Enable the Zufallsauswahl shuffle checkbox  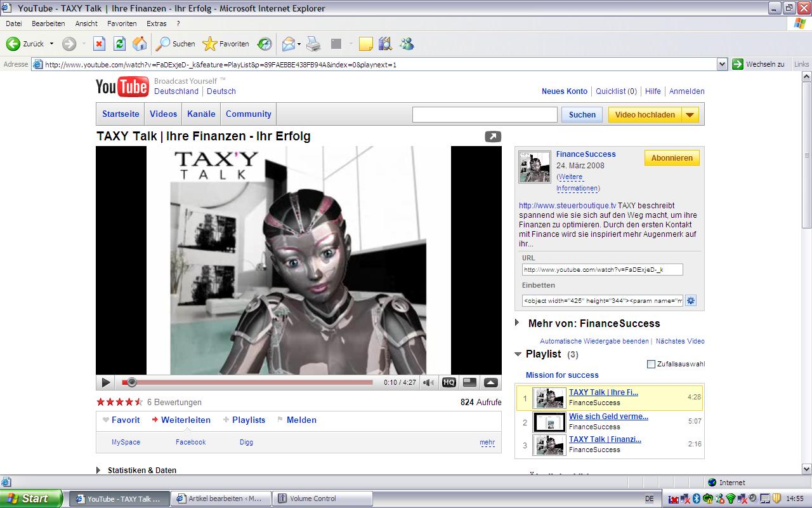[x=651, y=364]
